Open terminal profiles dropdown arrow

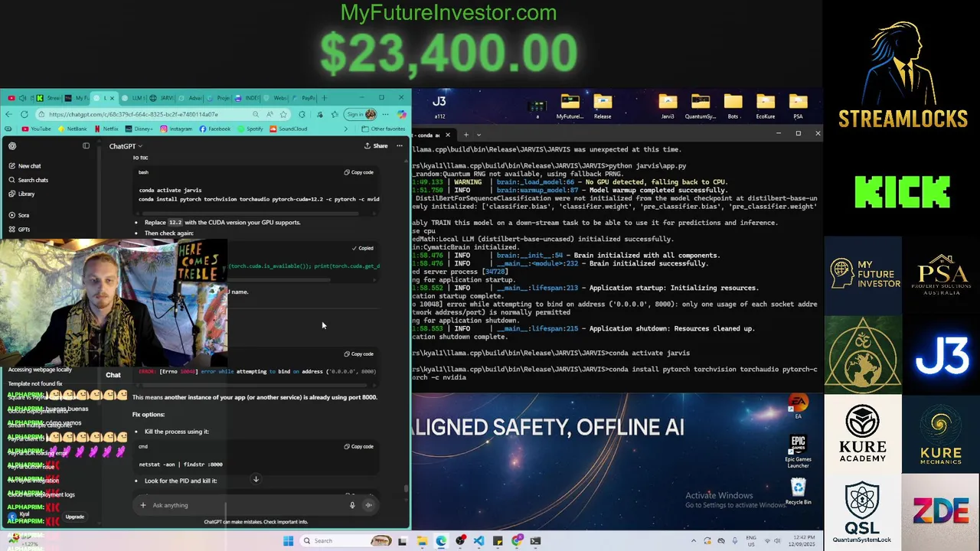tap(479, 135)
